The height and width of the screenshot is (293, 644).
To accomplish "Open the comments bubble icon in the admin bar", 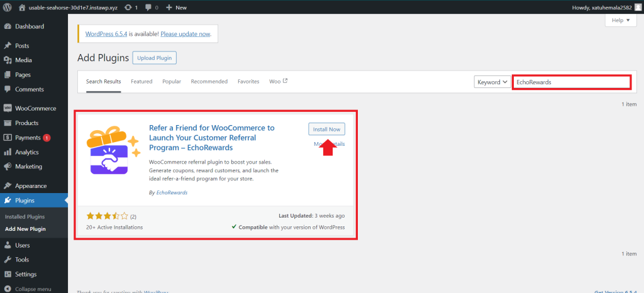I will [x=148, y=8].
